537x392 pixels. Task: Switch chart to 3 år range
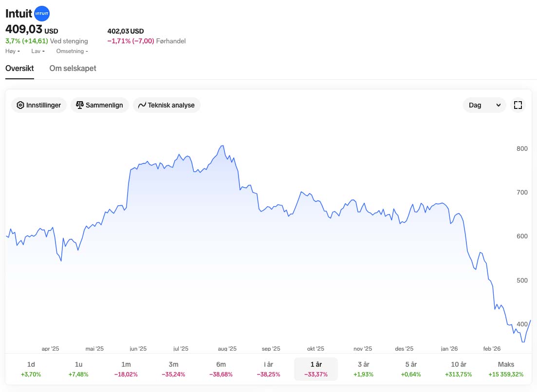coord(363,369)
